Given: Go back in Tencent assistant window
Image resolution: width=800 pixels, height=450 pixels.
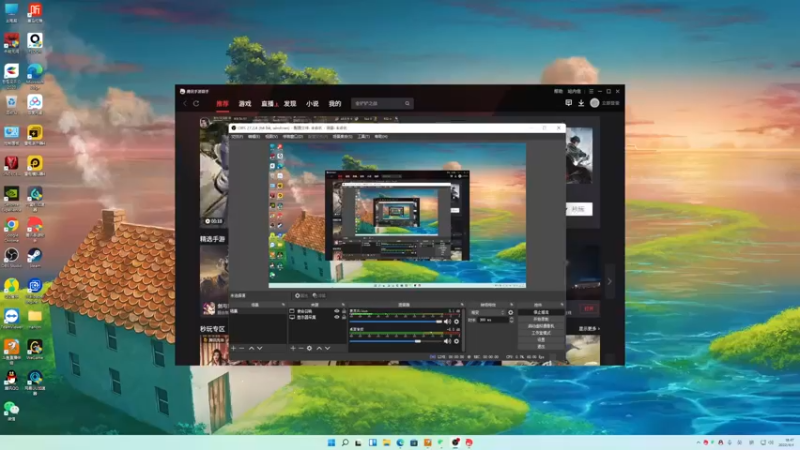Looking at the screenshot, I should pyautogui.click(x=185, y=104).
